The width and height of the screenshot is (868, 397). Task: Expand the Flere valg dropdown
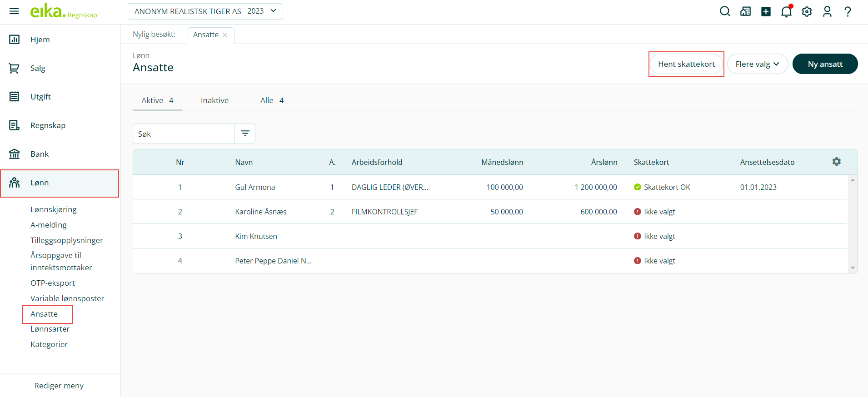click(757, 64)
